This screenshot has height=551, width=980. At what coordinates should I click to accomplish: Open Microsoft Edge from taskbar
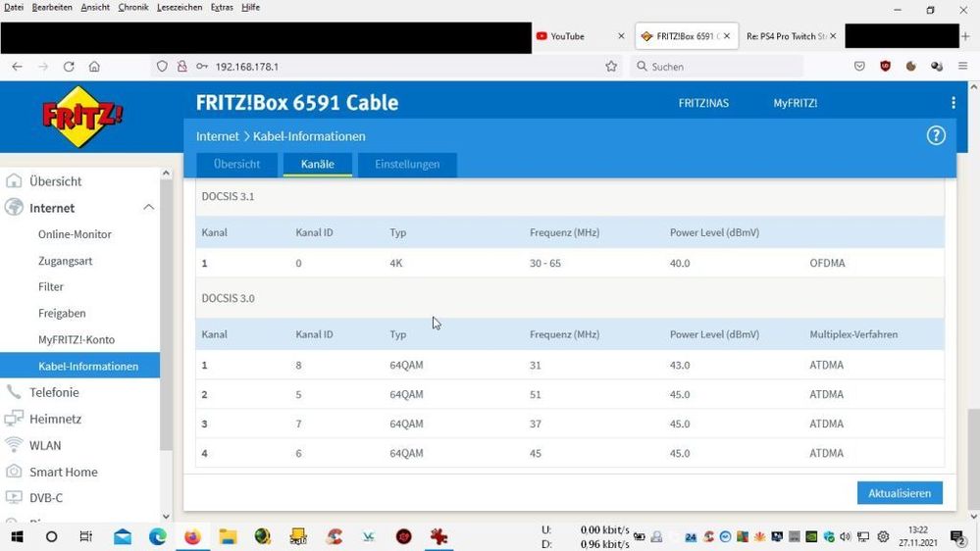point(158,536)
